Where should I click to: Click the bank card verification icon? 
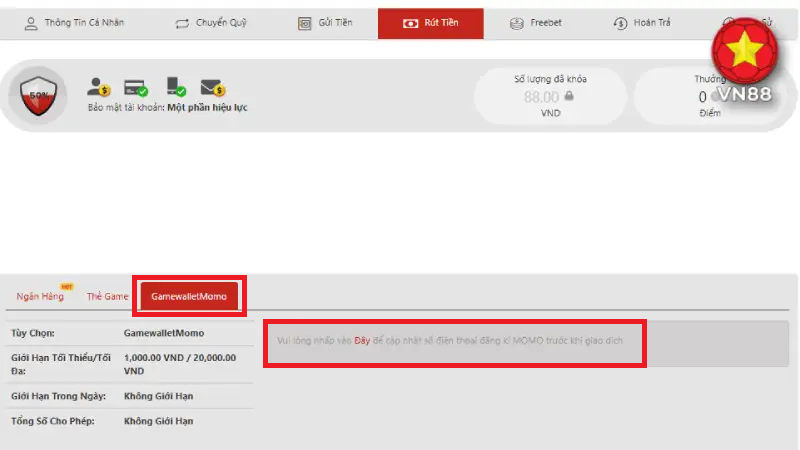135,87
